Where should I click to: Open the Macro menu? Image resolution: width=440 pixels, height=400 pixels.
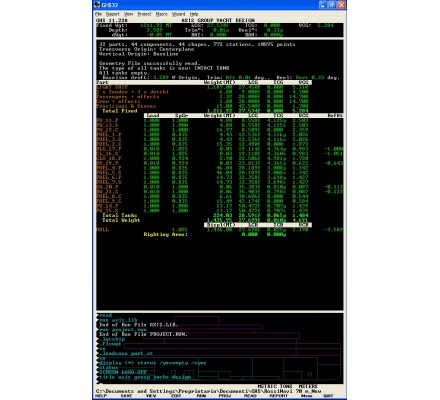162,14
